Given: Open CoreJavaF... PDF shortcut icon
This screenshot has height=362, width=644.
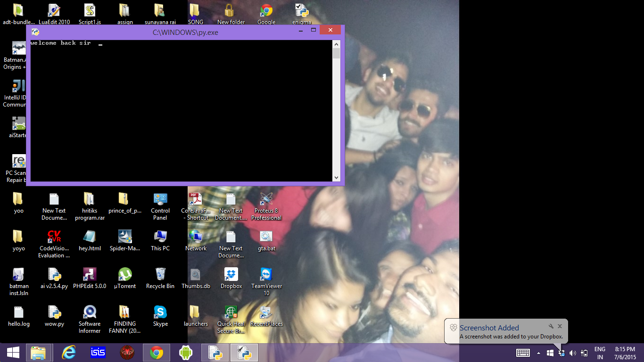Looking at the screenshot, I should [196, 206].
